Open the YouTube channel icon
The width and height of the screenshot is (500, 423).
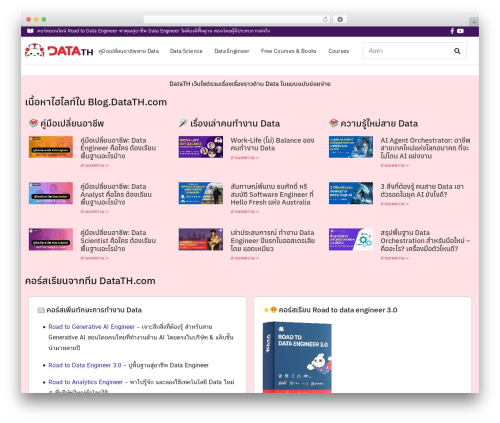click(x=460, y=31)
